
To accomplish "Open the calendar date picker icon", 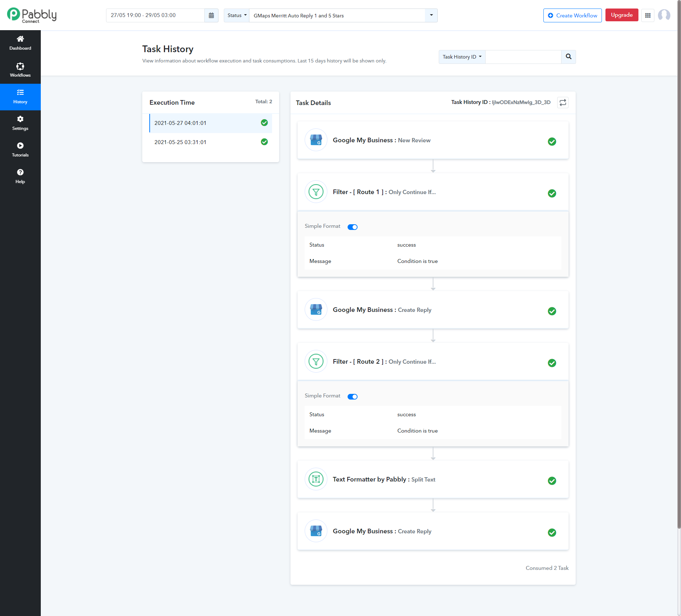I will (211, 16).
